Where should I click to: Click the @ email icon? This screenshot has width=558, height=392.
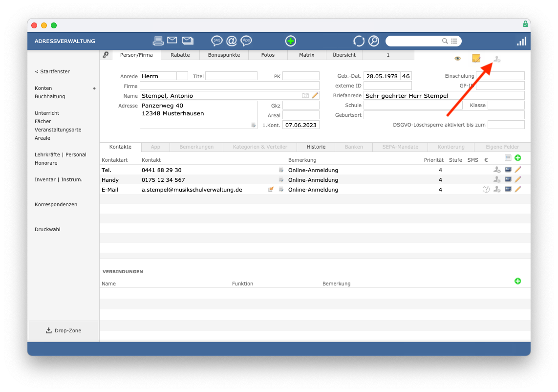(x=232, y=41)
